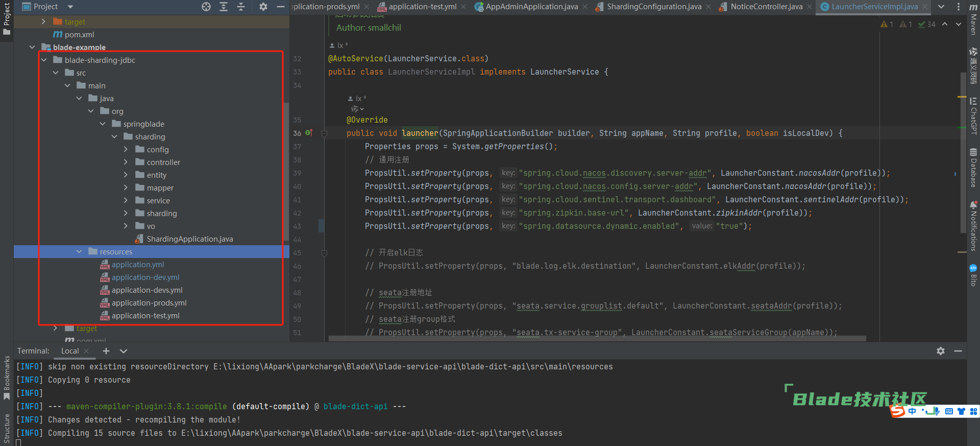The height and width of the screenshot is (446, 980).
Task: Expand the config package
Action: pyautogui.click(x=126, y=149)
